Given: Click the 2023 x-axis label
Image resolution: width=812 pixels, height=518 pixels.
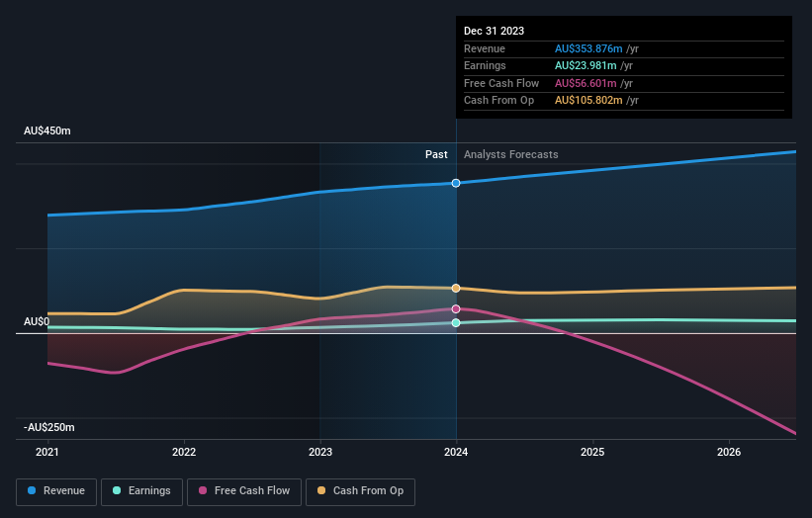Looking at the screenshot, I should [320, 452].
